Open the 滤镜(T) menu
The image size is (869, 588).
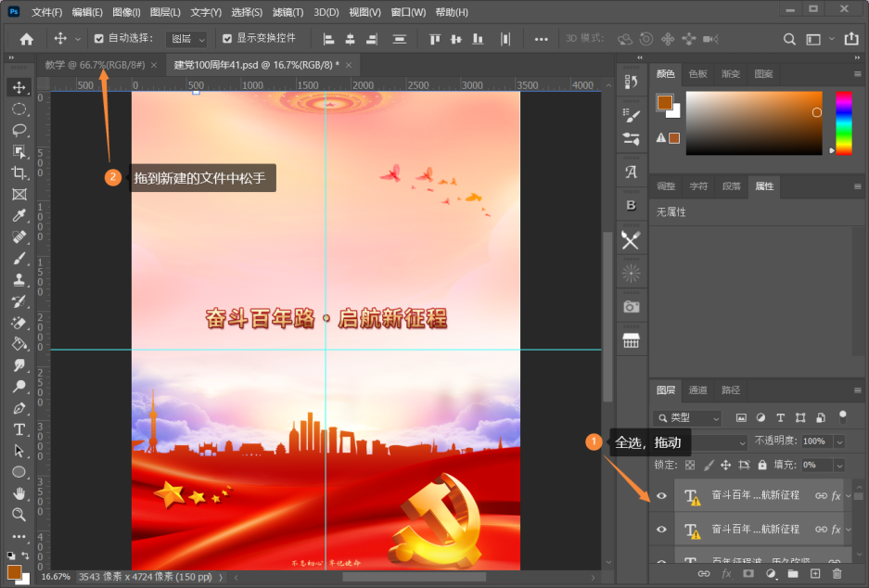pyautogui.click(x=288, y=12)
